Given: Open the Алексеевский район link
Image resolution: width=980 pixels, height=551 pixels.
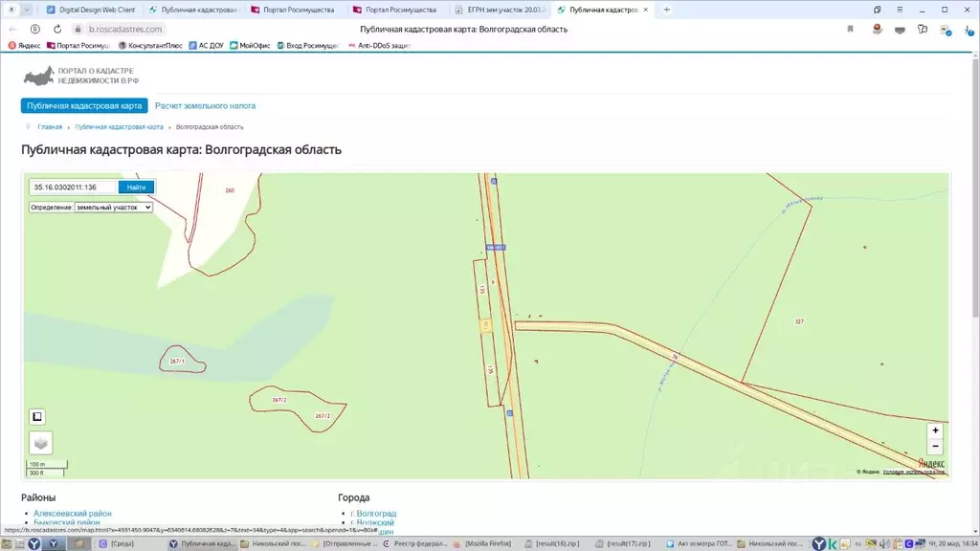Looking at the screenshot, I should (x=72, y=514).
